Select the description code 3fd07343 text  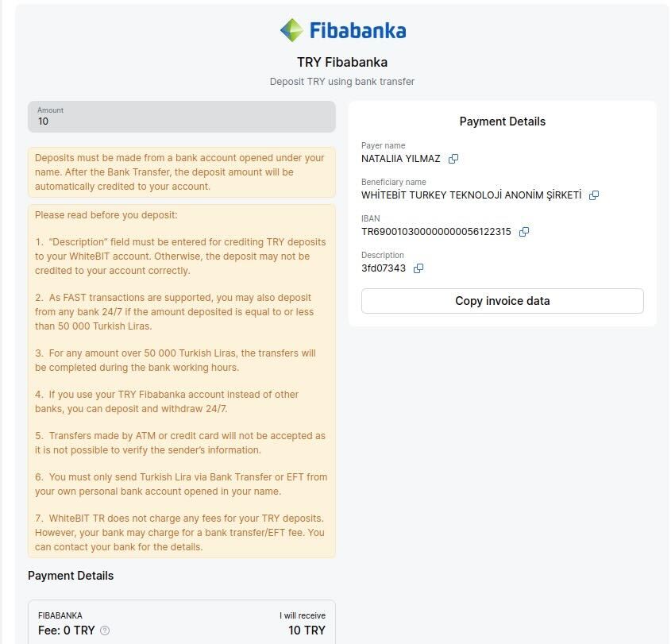click(384, 268)
